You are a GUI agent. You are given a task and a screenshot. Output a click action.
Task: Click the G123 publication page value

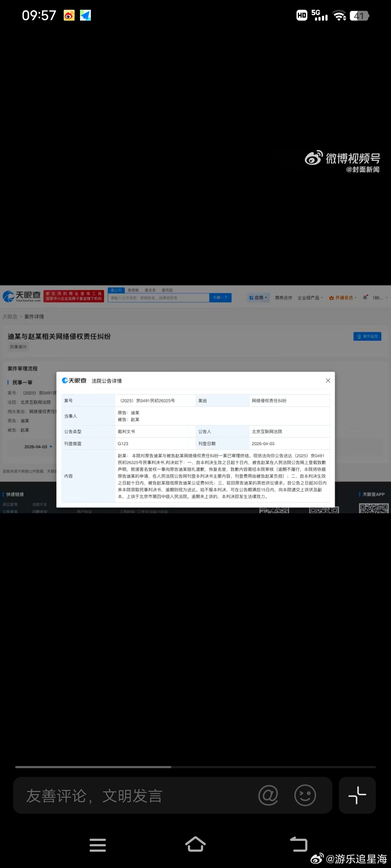[123, 443]
